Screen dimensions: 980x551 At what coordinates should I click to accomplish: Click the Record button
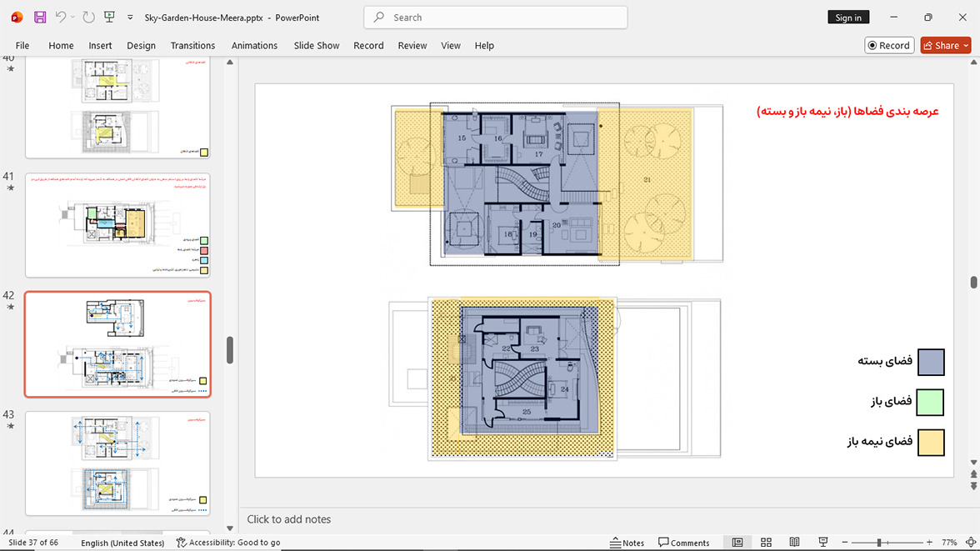(x=889, y=45)
